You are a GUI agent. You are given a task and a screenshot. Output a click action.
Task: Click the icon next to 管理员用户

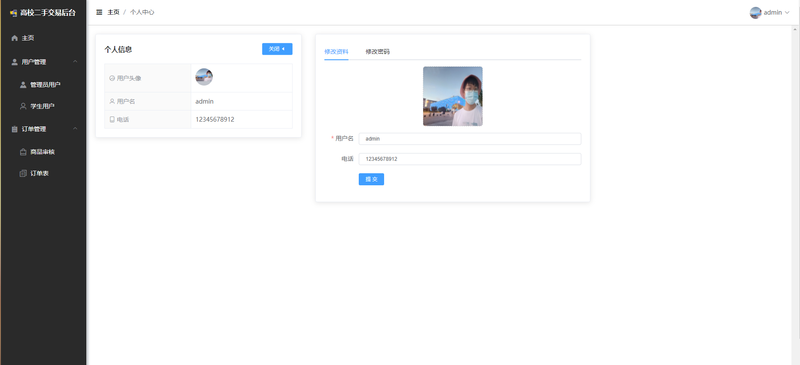coord(23,85)
